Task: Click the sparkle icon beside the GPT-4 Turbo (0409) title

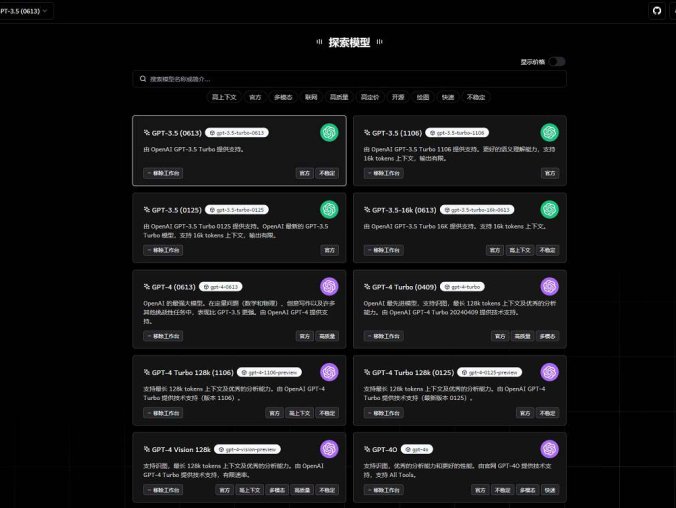Action: [x=367, y=287]
